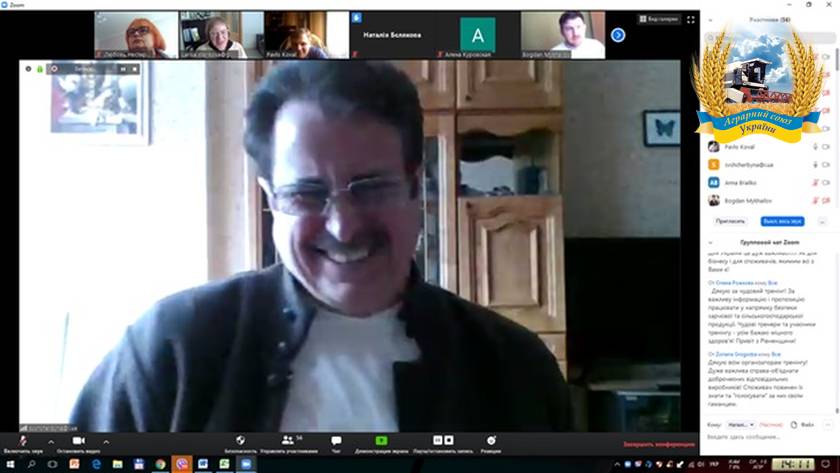
Task: Open Viber from the taskbar
Action: click(182, 464)
